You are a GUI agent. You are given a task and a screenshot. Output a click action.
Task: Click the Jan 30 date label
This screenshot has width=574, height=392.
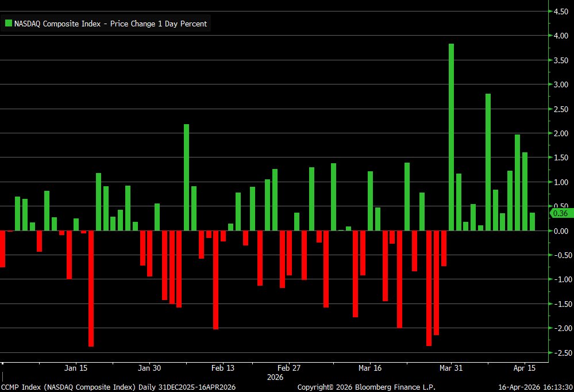pos(149,368)
